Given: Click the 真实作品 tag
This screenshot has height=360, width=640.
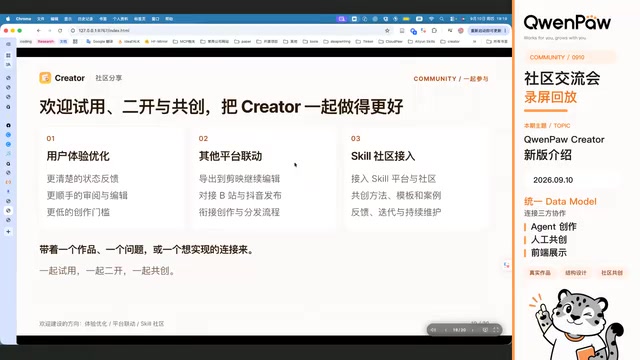Looking at the screenshot, I should click(540, 273).
